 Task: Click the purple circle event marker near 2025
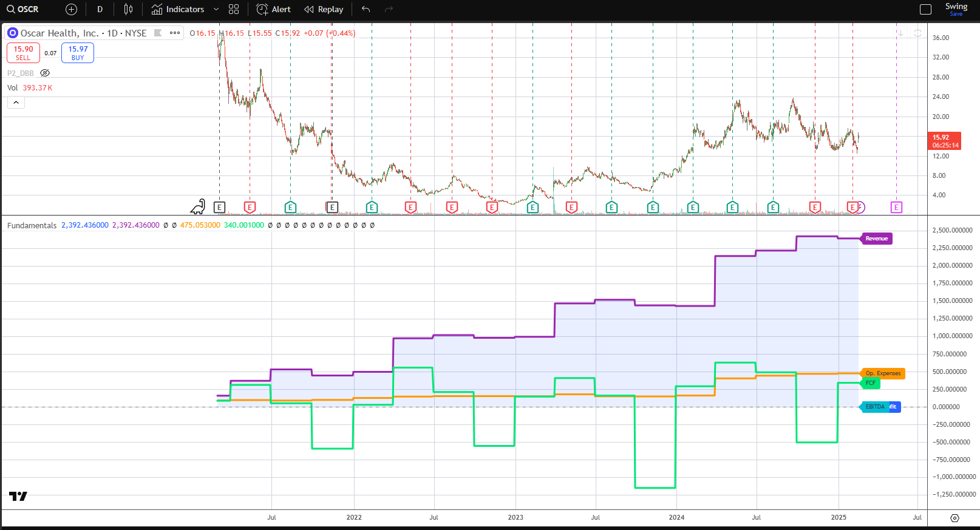(x=860, y=208)
